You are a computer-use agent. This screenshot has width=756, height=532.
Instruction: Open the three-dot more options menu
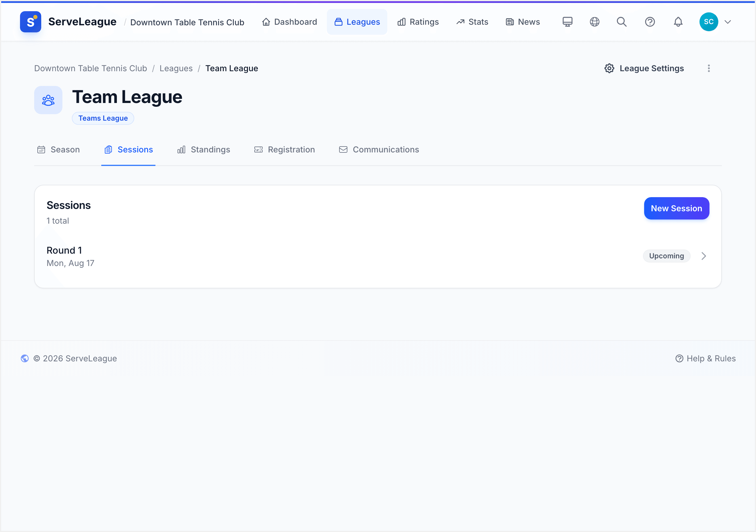pos(709,69)
